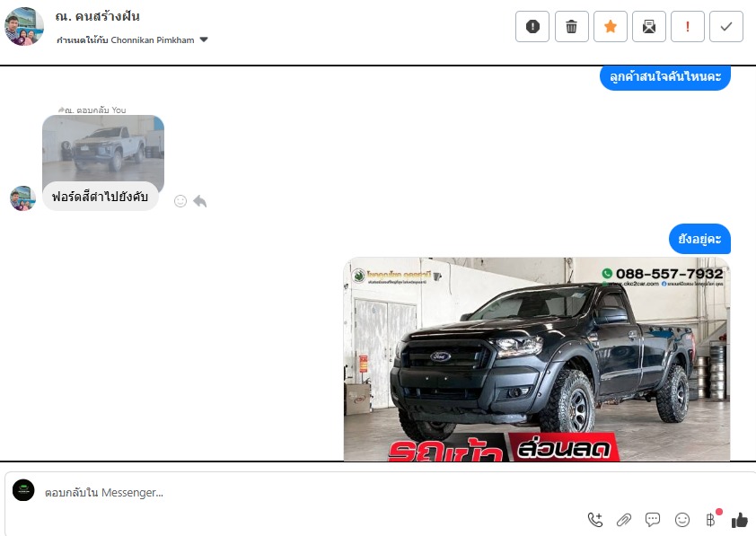Open payment baht icon in composer

(711, 520)
